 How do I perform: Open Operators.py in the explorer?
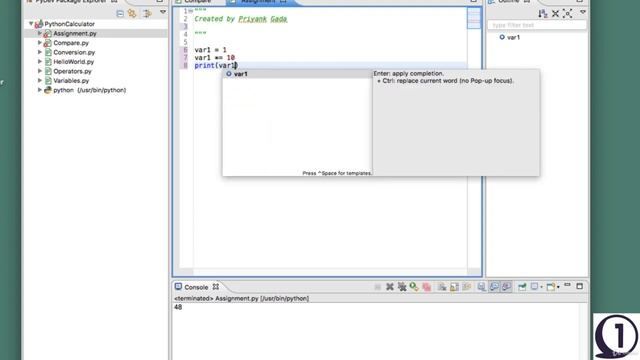[72, 71]
